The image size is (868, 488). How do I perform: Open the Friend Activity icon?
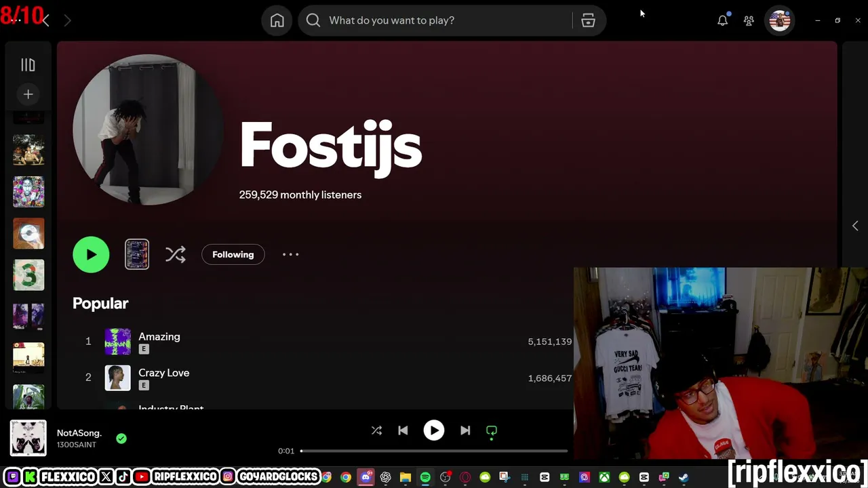[x=749, y=20]
